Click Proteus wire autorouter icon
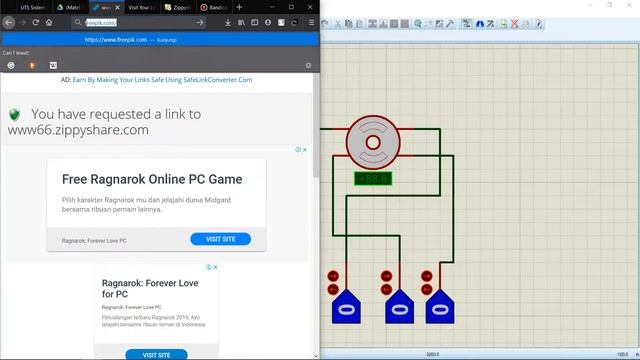This screenshot has width=640, height=360. 466,24
